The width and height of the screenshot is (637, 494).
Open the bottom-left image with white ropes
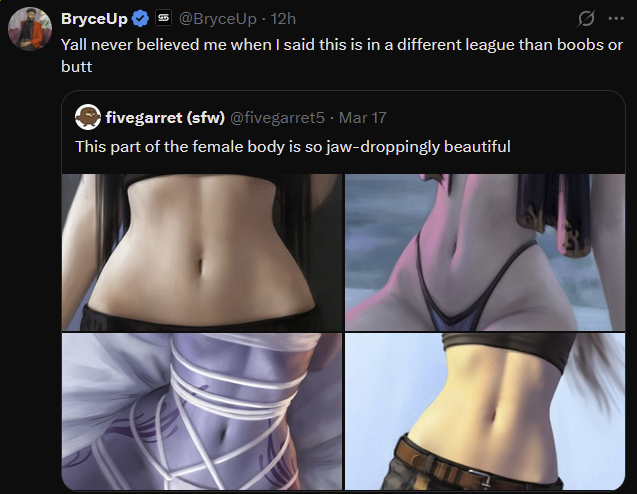pos(202,412)
